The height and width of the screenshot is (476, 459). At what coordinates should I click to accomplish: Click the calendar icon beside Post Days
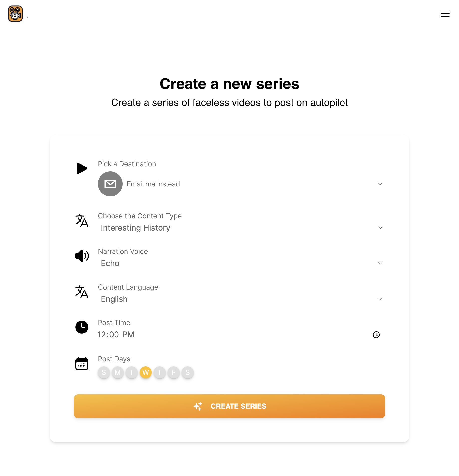pos(82,363)
